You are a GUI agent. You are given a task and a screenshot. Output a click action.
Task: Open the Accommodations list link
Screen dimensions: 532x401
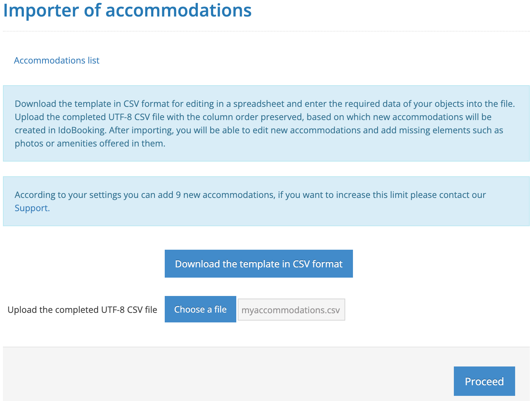coord(57,61)
